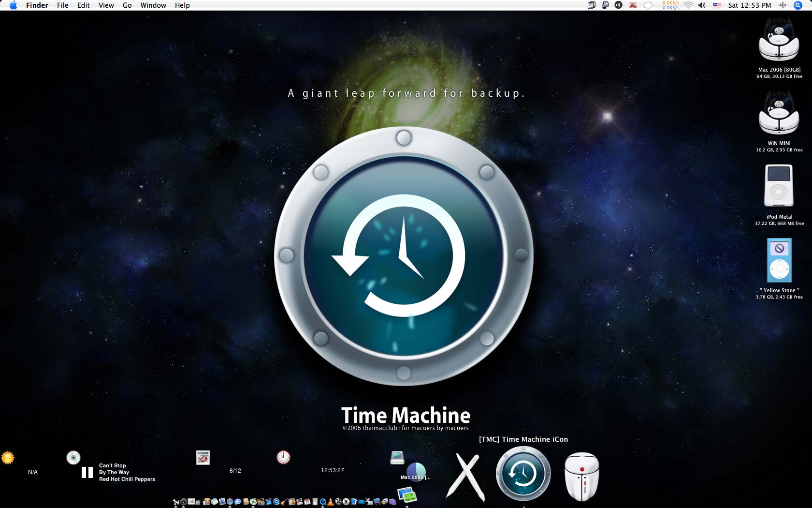Click the large white X dock icon

click(466, 477)
